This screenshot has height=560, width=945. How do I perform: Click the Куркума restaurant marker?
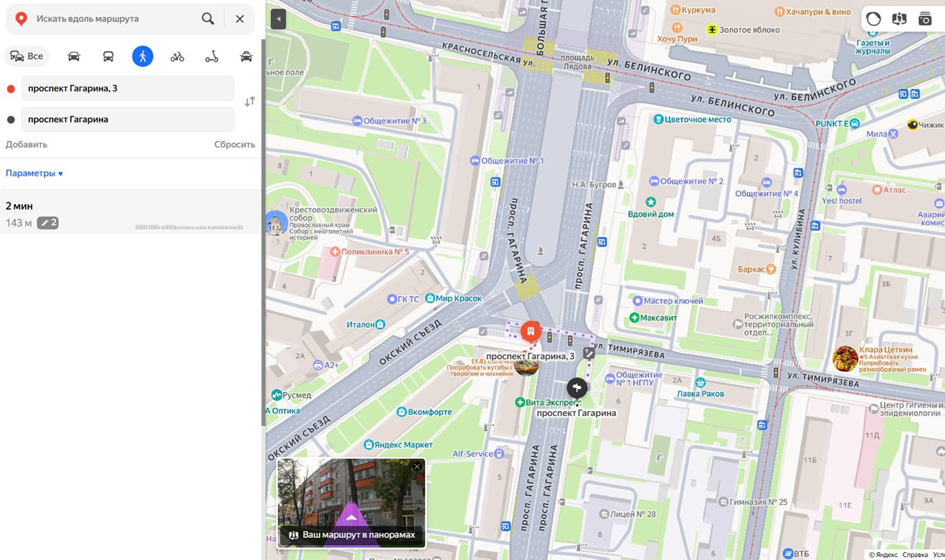675,9
